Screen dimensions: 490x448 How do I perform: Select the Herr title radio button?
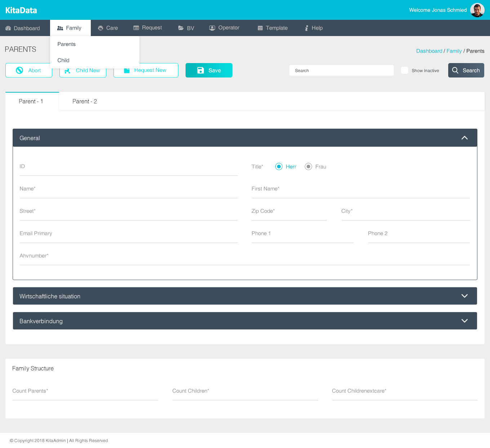pos(279,167)
